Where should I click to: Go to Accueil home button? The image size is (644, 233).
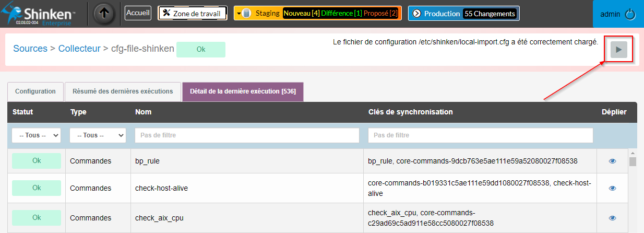[x=138, y=14]
